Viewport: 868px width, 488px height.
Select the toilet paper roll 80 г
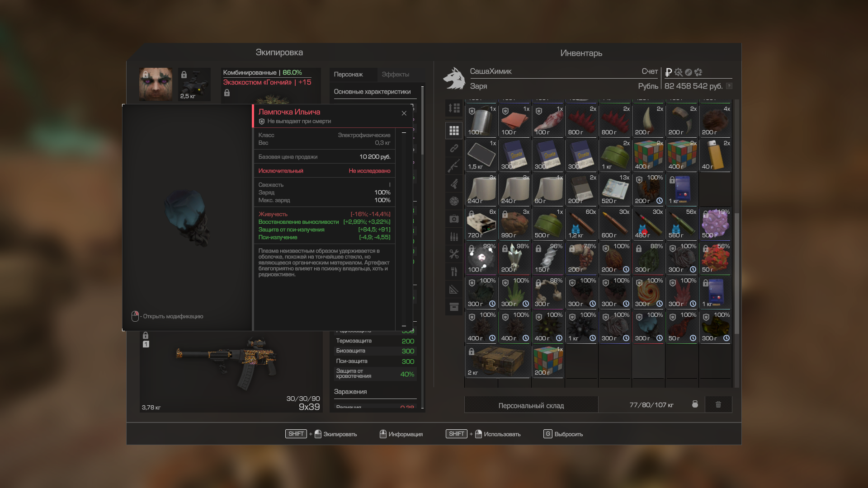(x=548, y=189)
